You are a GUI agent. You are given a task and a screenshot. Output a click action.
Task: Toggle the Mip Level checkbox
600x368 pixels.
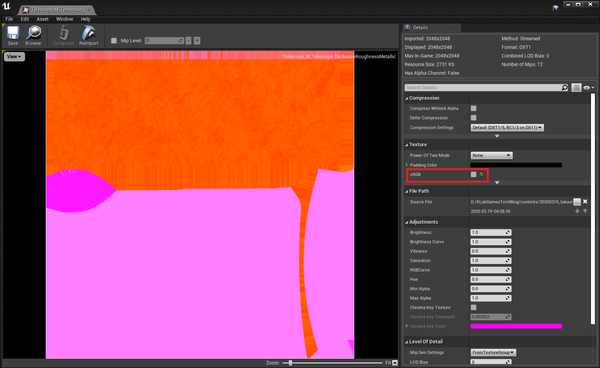114,41
